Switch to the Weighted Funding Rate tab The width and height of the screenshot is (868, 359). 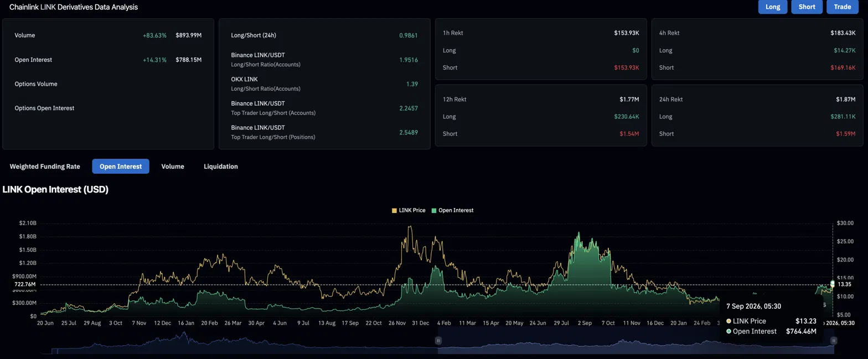click(x=45, y=167)
